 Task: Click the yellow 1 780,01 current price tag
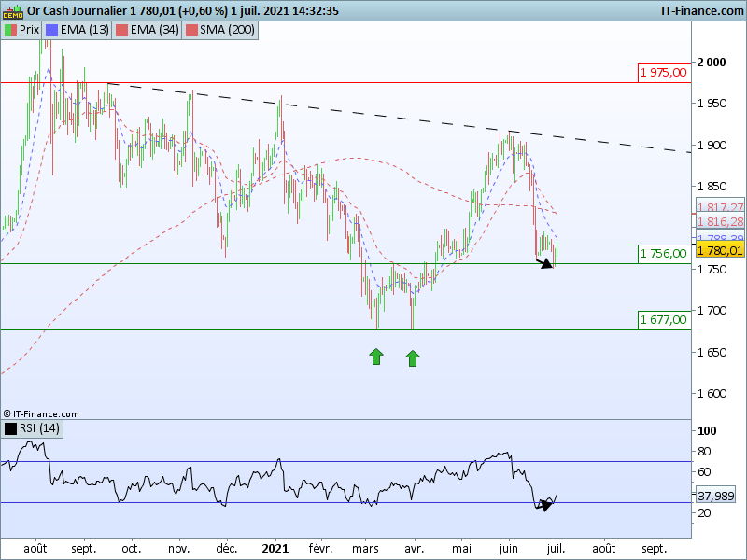click(x=719, y=250)
